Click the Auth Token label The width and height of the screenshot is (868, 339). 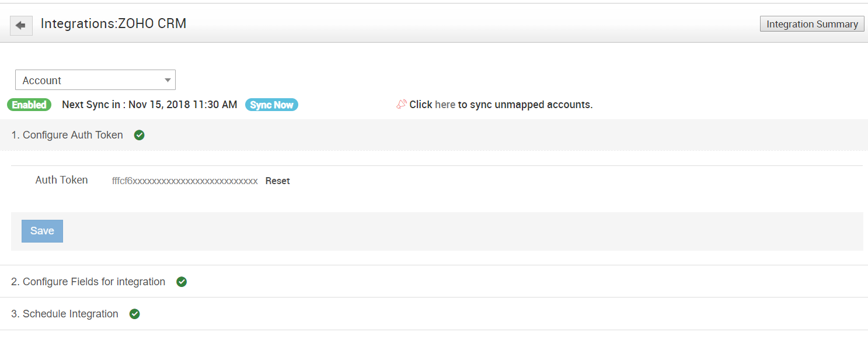[x=61, y=180]
